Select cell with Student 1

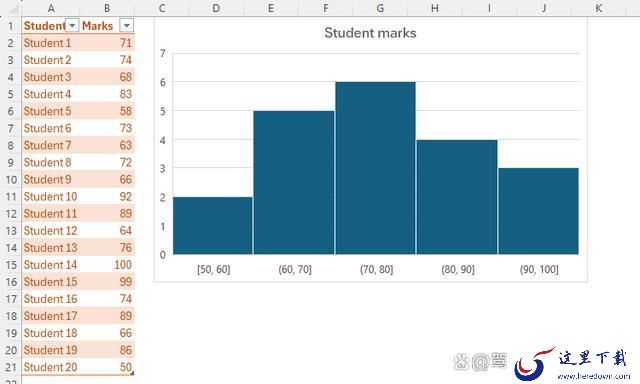(x=50, y=43)
